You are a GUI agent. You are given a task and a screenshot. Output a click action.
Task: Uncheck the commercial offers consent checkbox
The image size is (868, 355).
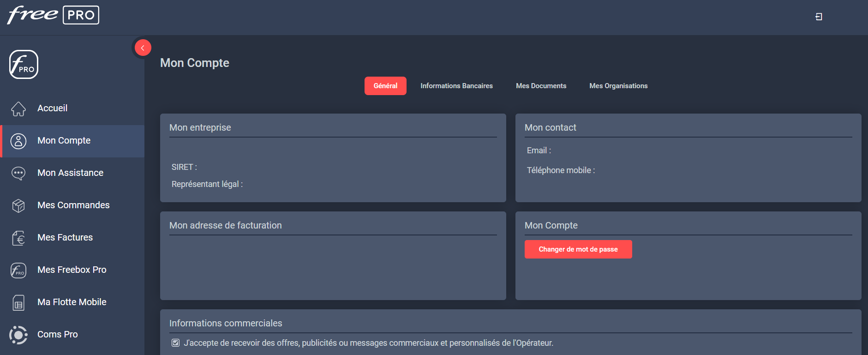(x=175, y=343)
